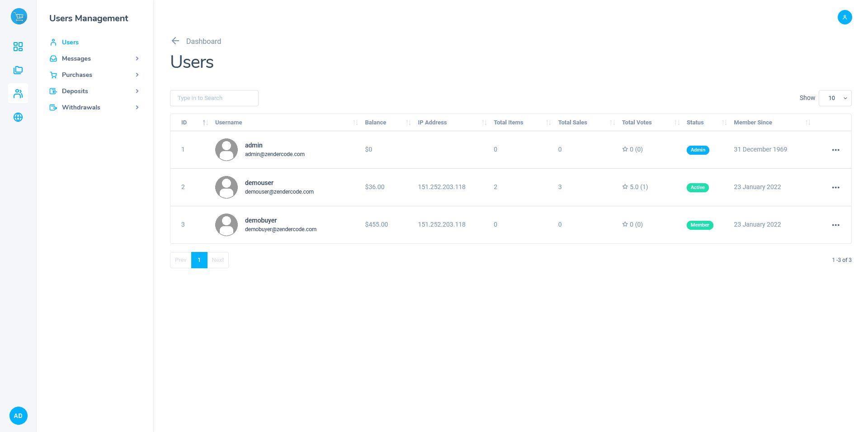Open the three-dot menu for admin row

pos(835,150)
